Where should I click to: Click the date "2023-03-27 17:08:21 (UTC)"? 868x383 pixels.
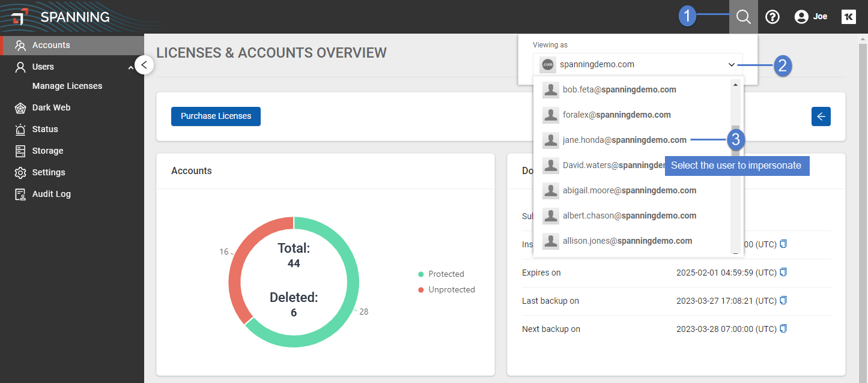pyautogui.click(x=726, y=301)
